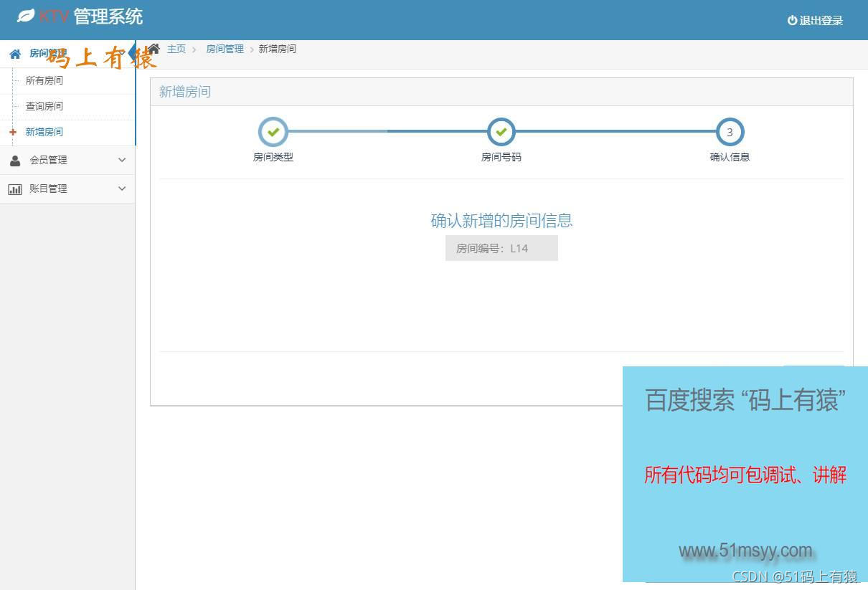
Task: Expand 账目管理 with its chevron arrow
Action: point(122,189)
